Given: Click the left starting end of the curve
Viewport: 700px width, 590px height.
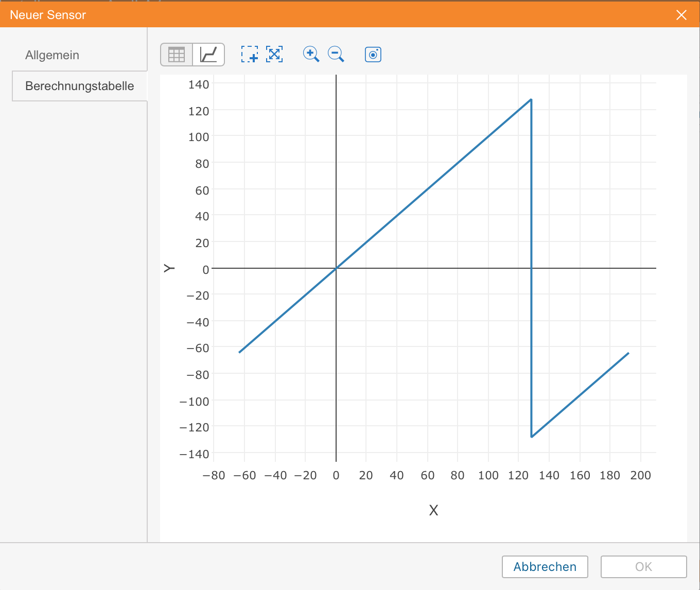Looking at the screenshot, I should (239, 352).
